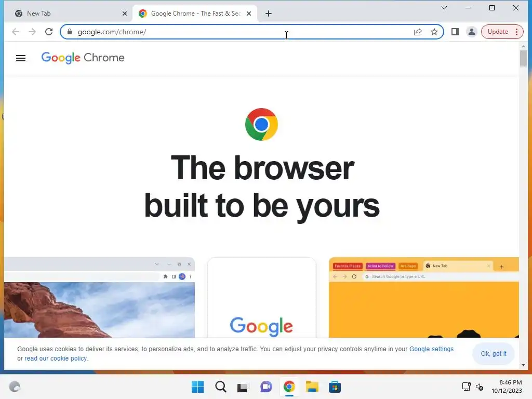Image resolution: width=532 pixels, height=399 pixels.
Task: Click the vertical scrollbar thumb
Action: coord(523,58)
